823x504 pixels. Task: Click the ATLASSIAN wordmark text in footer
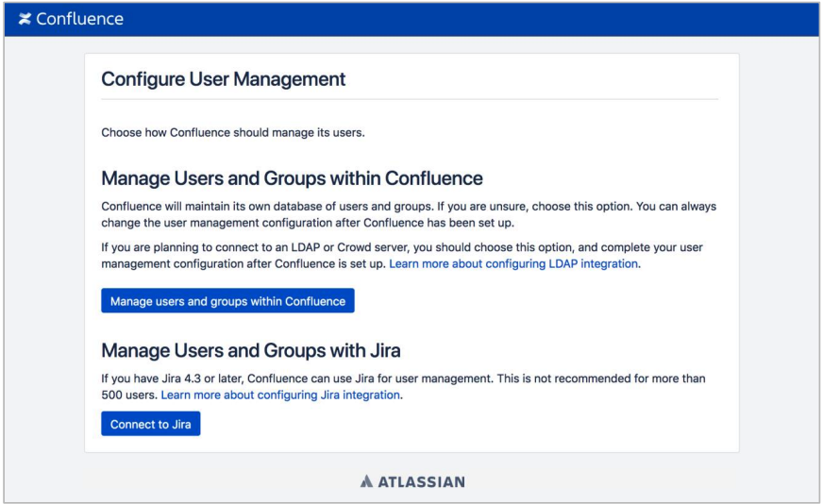click(x=422, y=481)
